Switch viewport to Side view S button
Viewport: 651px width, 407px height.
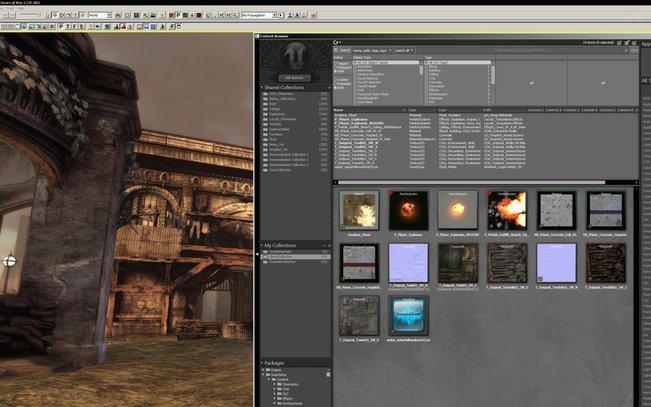pos(81,27)
